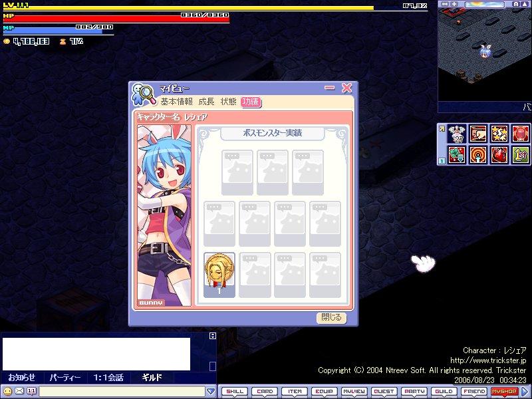Click the minimap A icon
The width and height of the screenshot is (532, 399).
click(517, 4)
